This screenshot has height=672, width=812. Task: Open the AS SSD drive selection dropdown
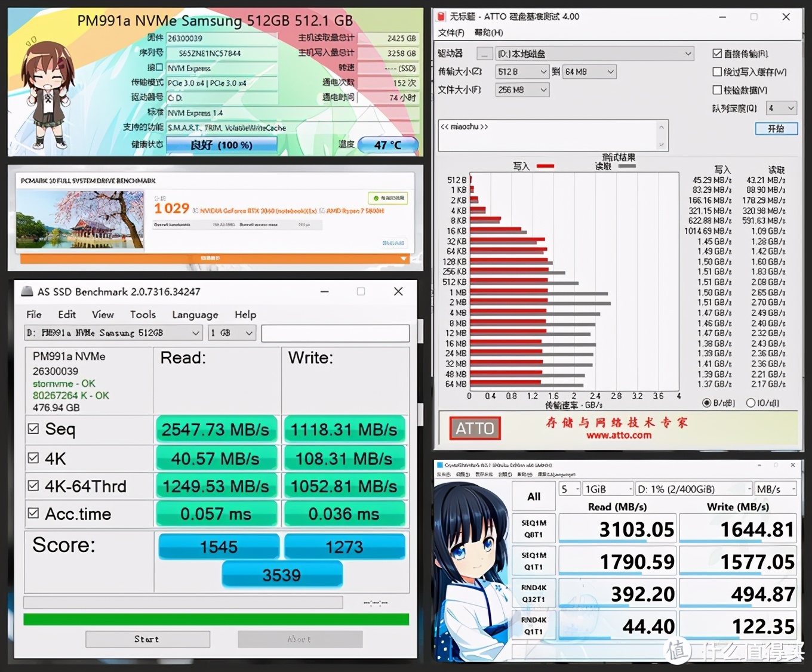pos(113,333)
